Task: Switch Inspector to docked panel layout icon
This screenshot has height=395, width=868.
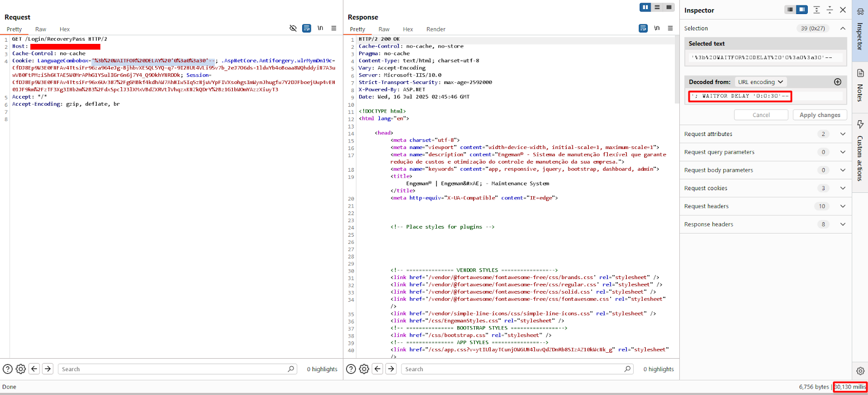Action: pos(802,10)
